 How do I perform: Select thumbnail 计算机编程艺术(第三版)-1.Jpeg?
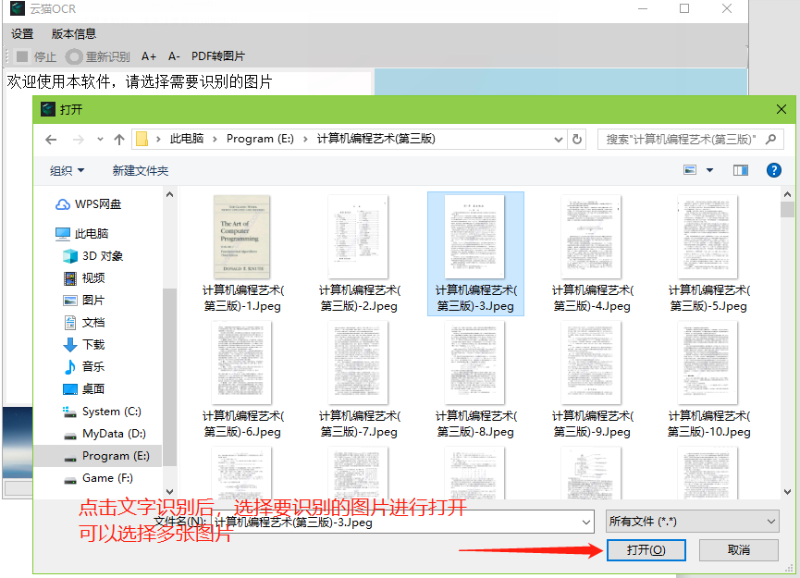[x=242, y=254]
